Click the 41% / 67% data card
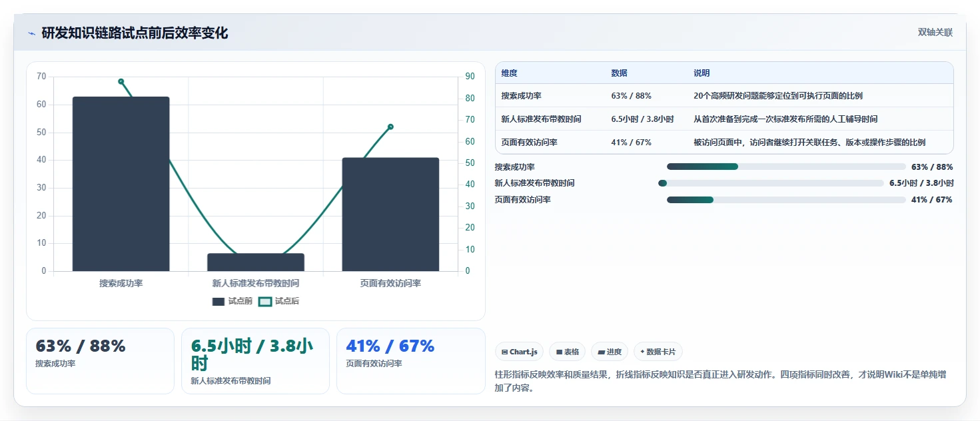Image resolution: width=980 pixels, height=421 pixels. point(410,360)
